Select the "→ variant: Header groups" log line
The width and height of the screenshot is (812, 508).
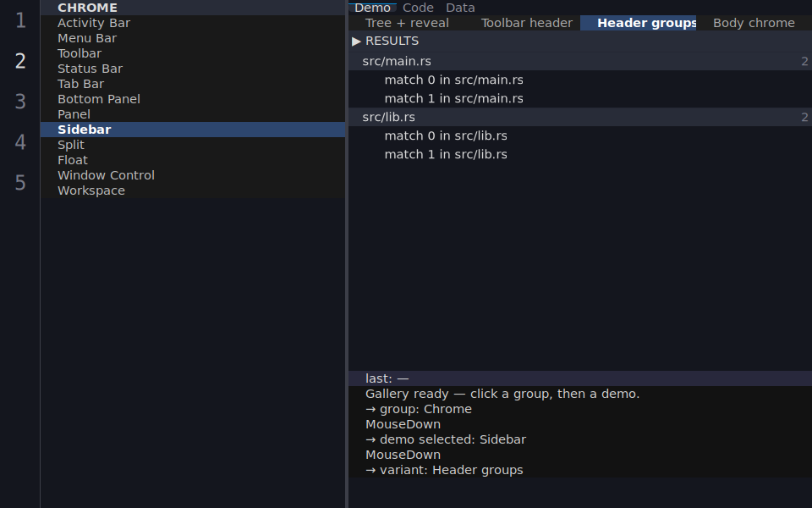(580, 470)
